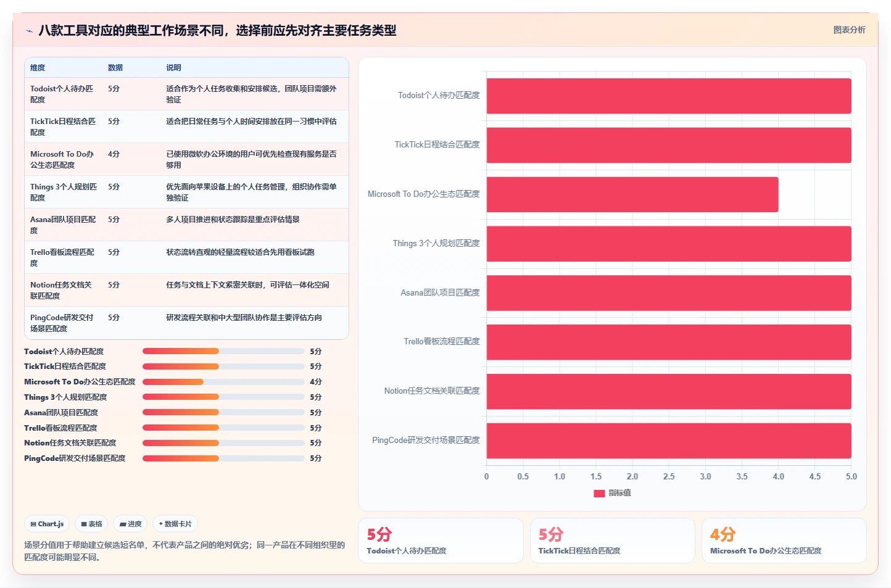Image resolution: width=891 pixels, height=588 pixels.
Task: Click the TickTick progress bar
Action: click(223, 366)
